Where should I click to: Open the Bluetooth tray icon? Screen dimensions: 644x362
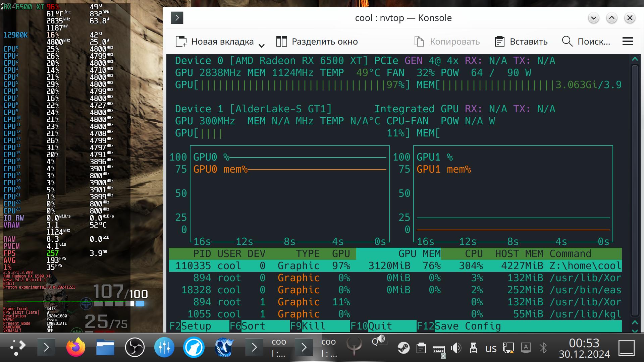point(543,348)
